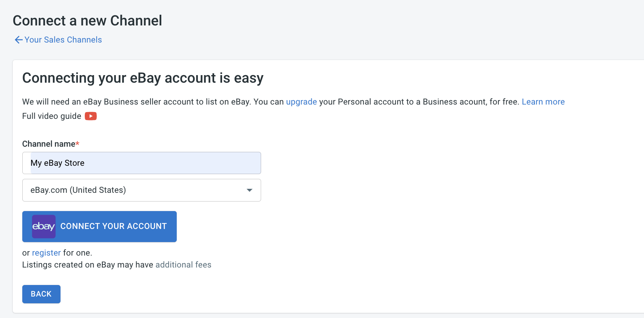Viewport: 644px width, 318px height.
Task: Click the blue BACK button
Action: tap(41, 294)
